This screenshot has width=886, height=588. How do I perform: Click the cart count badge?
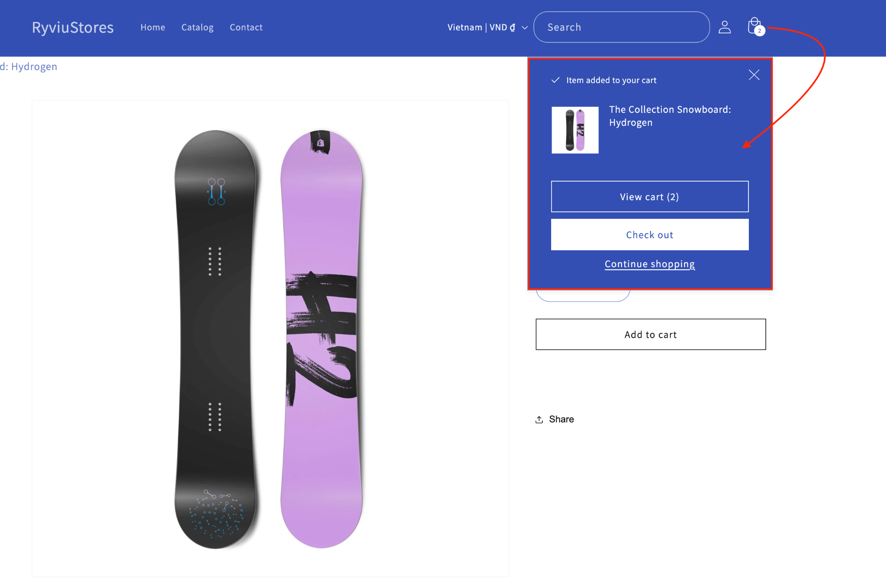(x=760, y=31)
